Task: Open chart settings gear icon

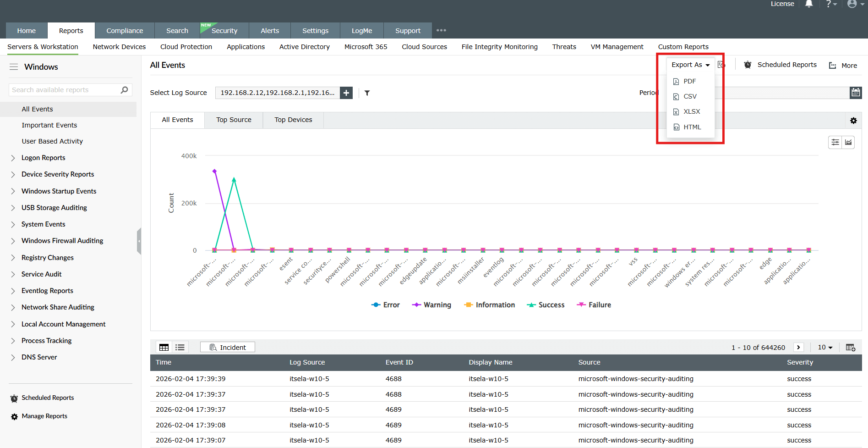Action: pos(853,121)
